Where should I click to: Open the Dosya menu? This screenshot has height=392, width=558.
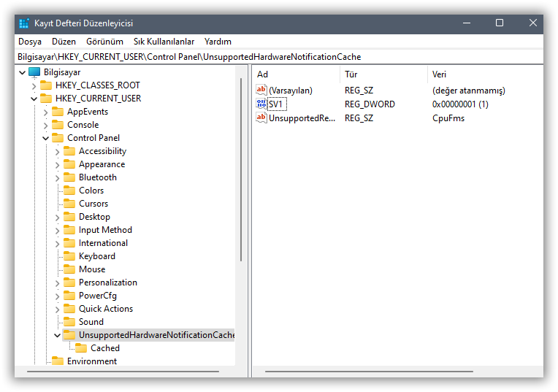point(30,42)
